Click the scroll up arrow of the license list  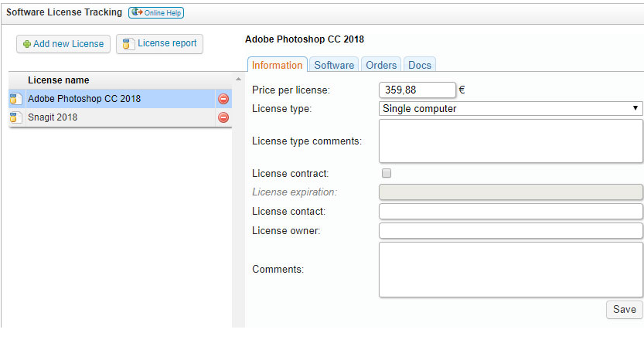238,79
